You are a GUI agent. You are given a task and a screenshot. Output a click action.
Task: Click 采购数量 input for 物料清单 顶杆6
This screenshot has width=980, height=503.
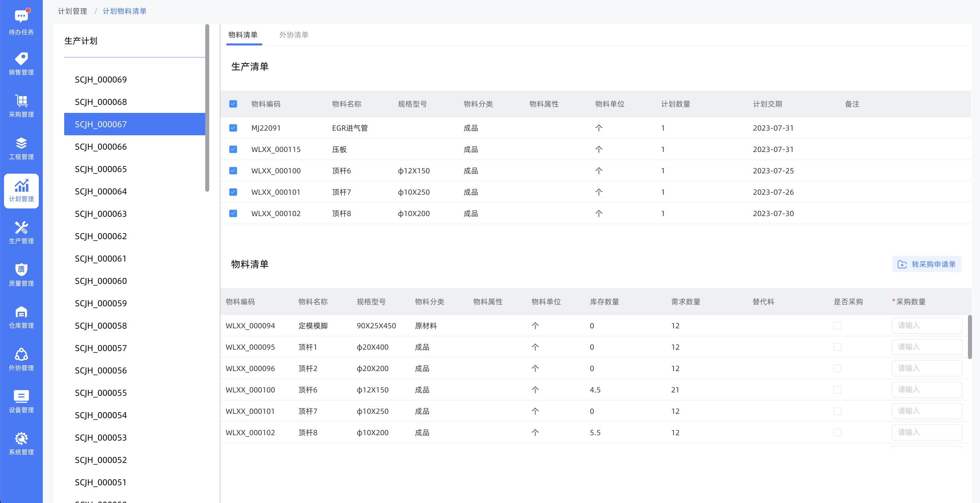point(927,389)
